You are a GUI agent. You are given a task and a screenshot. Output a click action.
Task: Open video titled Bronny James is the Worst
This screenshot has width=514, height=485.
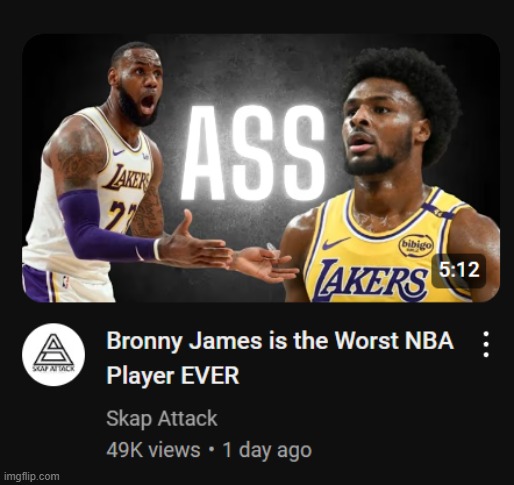click(280, 358)
